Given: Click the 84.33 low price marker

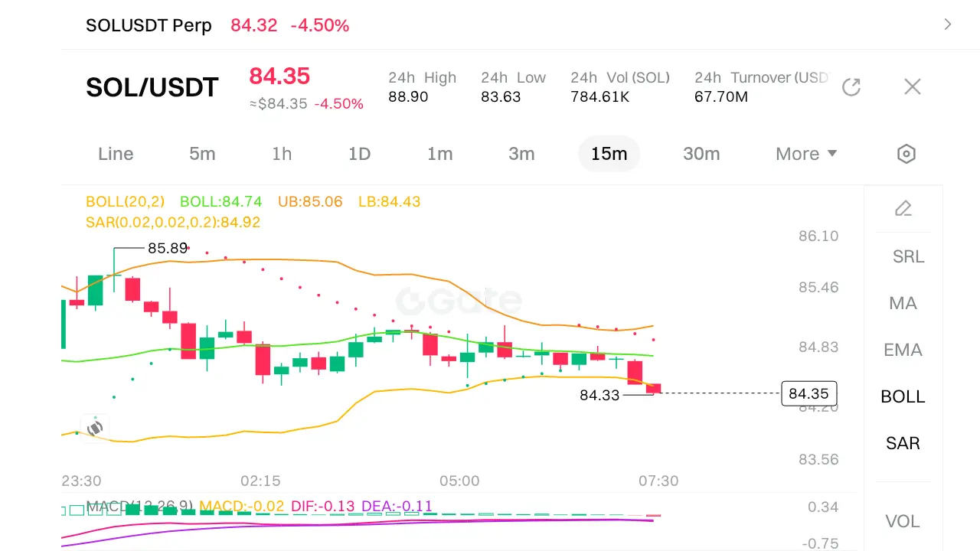Looking at the screenshot, I should point(599,396).
